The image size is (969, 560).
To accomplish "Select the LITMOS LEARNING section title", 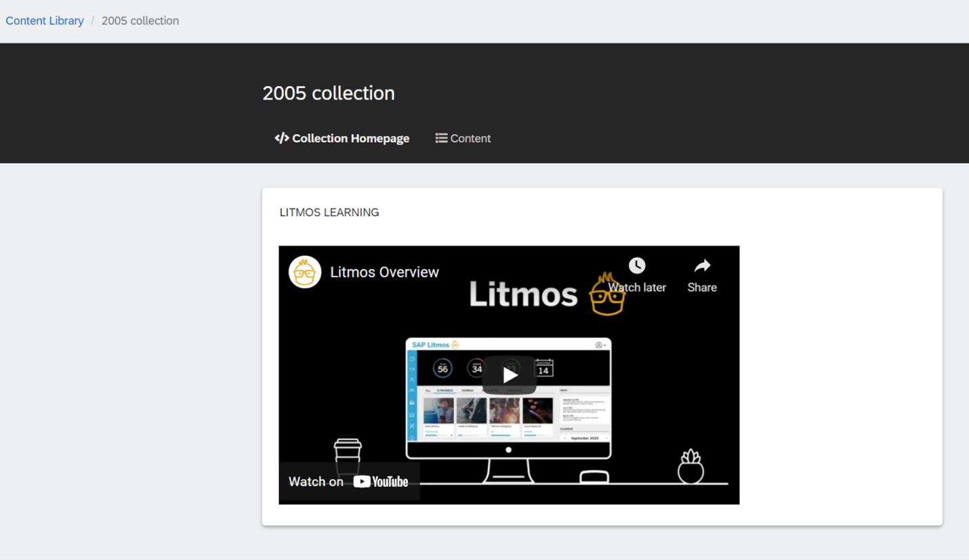I will (329, 213).
